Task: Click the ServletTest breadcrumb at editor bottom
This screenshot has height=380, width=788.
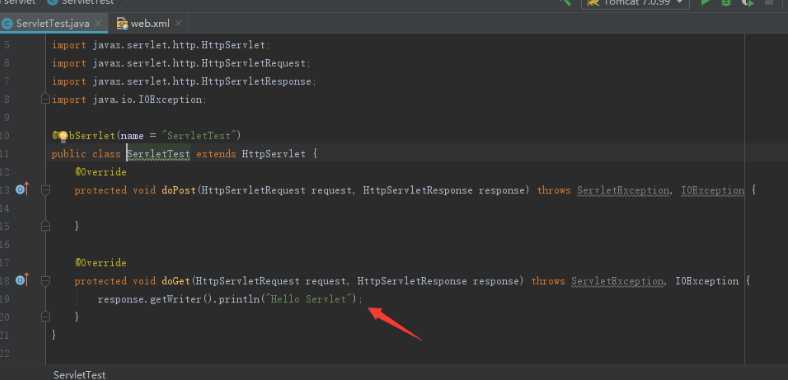Action: click(79, 375)
